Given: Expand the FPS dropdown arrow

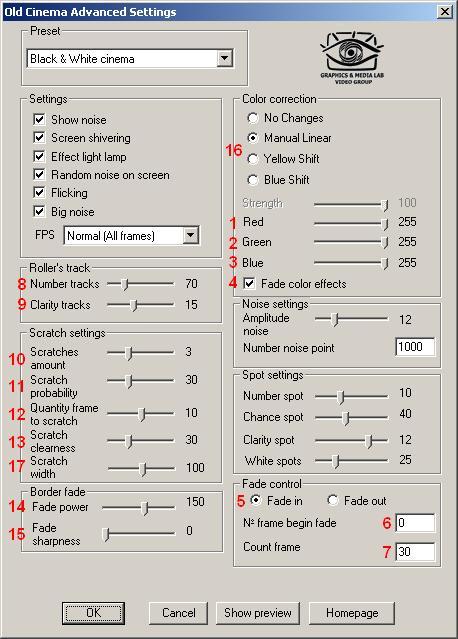Looking at the screenshot, I should point(190,235).
